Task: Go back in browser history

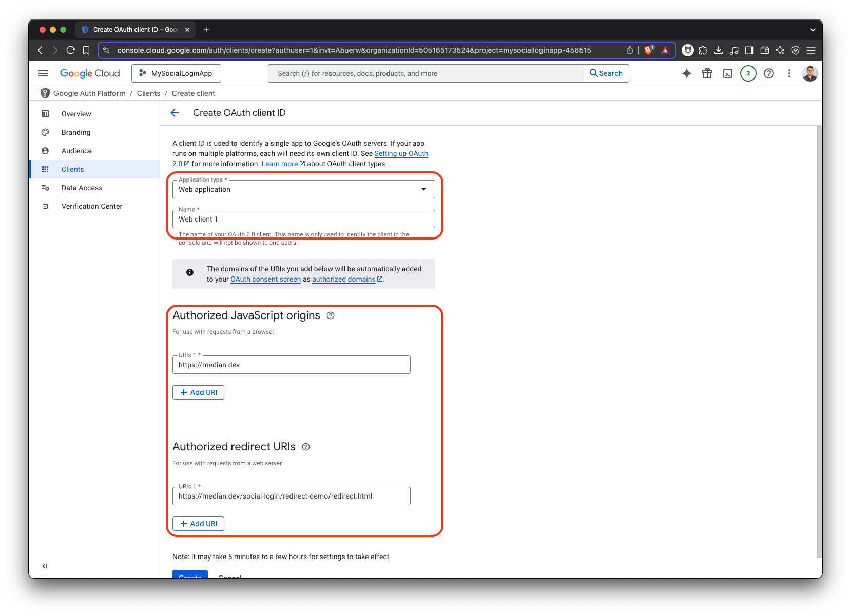Action: point(41,50)
